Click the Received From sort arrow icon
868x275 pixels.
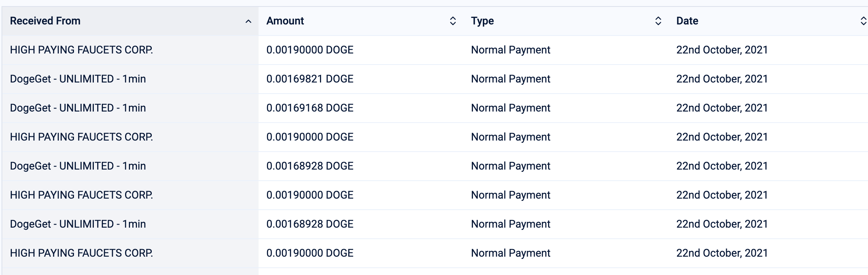[248, 21]
